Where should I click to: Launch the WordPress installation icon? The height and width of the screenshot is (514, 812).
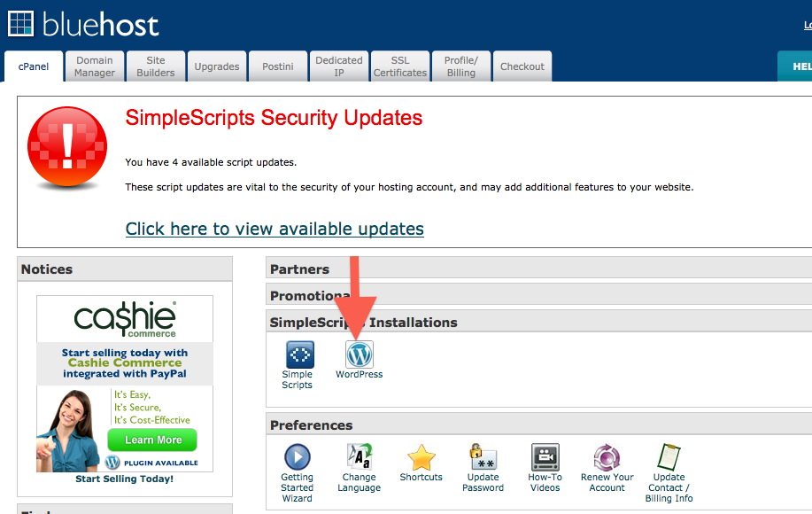tap(359, 354)
